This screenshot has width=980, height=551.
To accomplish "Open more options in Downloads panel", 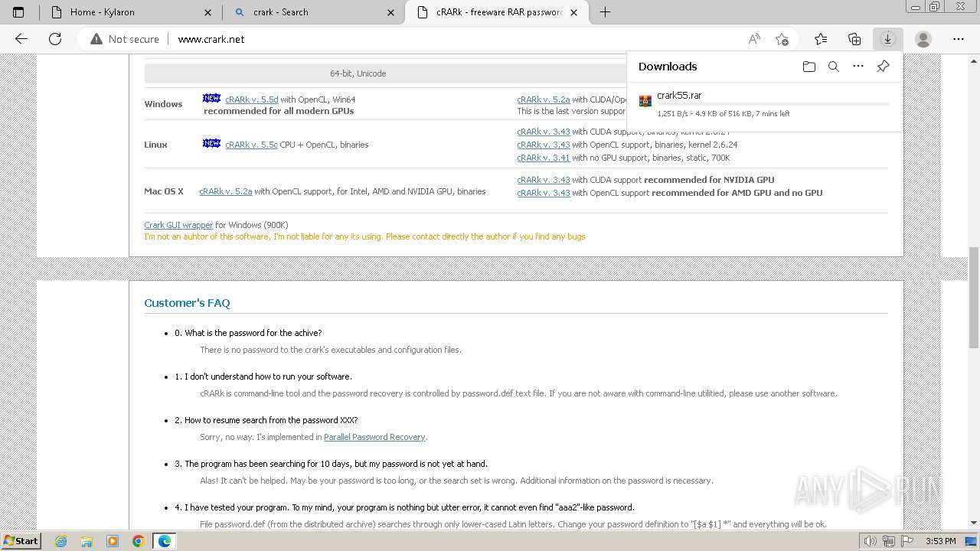I will pyautogui.click(x=858, y=67).
